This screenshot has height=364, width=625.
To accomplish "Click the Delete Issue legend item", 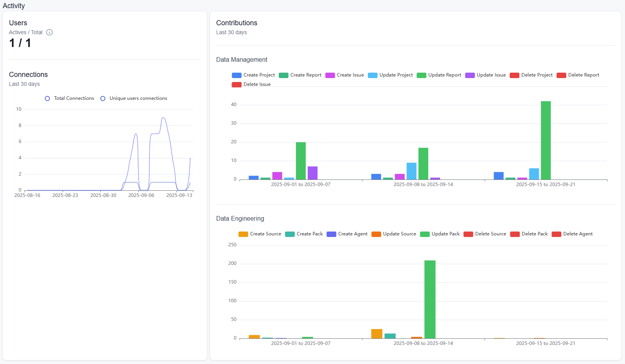I will coord(251,84).
